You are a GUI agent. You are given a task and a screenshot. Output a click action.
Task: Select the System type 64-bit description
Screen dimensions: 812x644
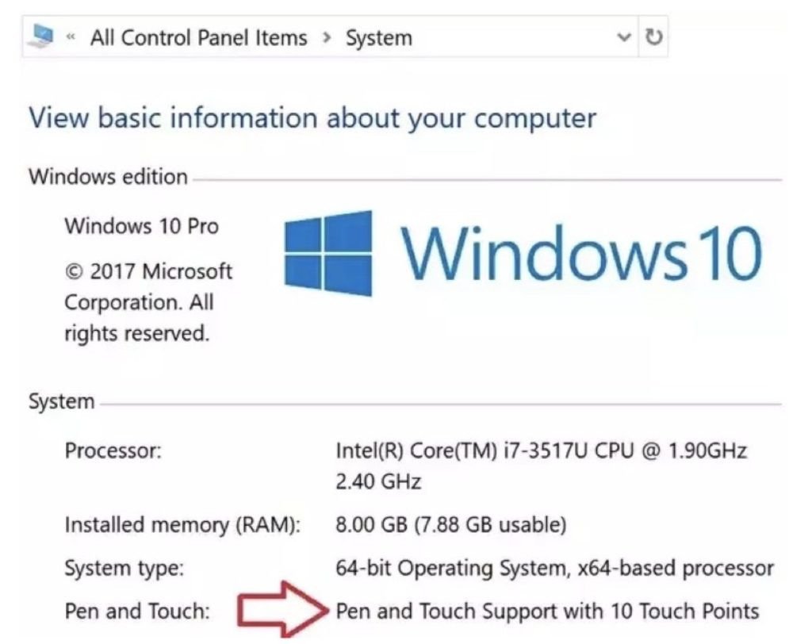pos(553,568)
